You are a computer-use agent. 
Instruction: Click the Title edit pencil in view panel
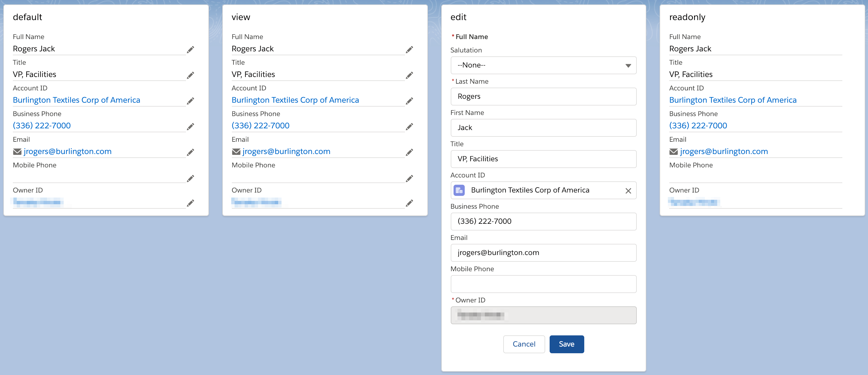(x=409, y=75)
